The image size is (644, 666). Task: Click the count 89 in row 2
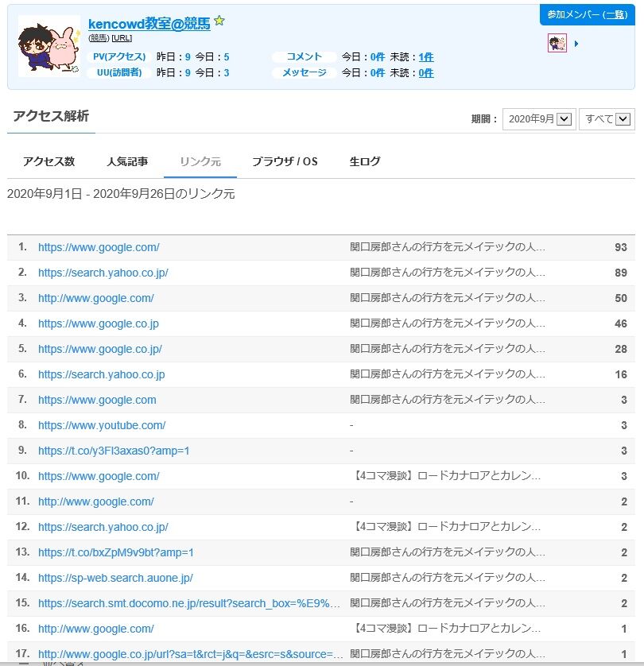[x=621, y=273]
